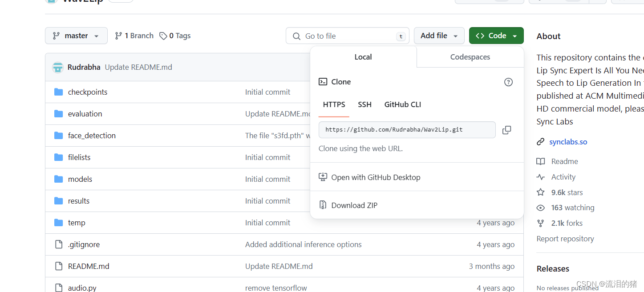Screen dimensions: 644x292
Task: Copy the clone URL with the copy icon
Action: pyautogui.click(x=506, y=130)
